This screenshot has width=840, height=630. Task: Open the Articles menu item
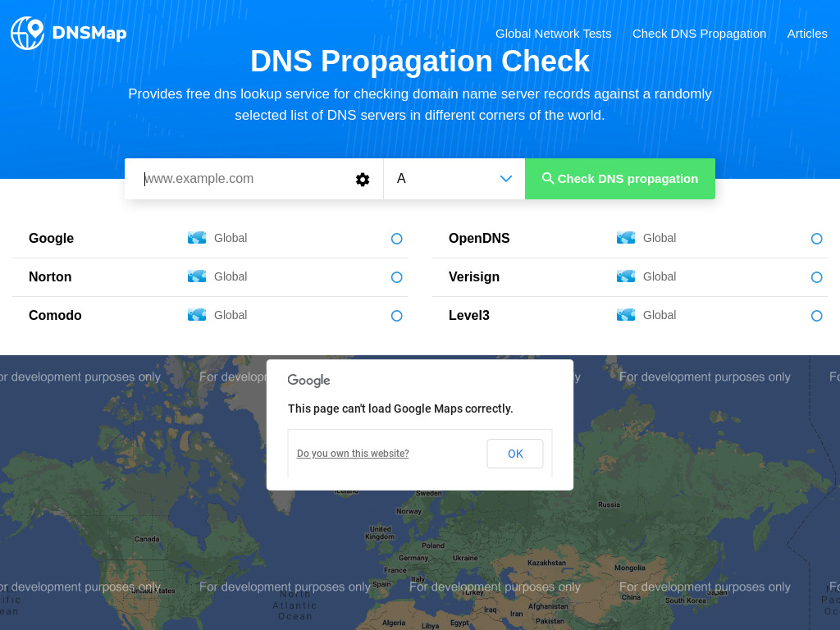tap(807, 34)
